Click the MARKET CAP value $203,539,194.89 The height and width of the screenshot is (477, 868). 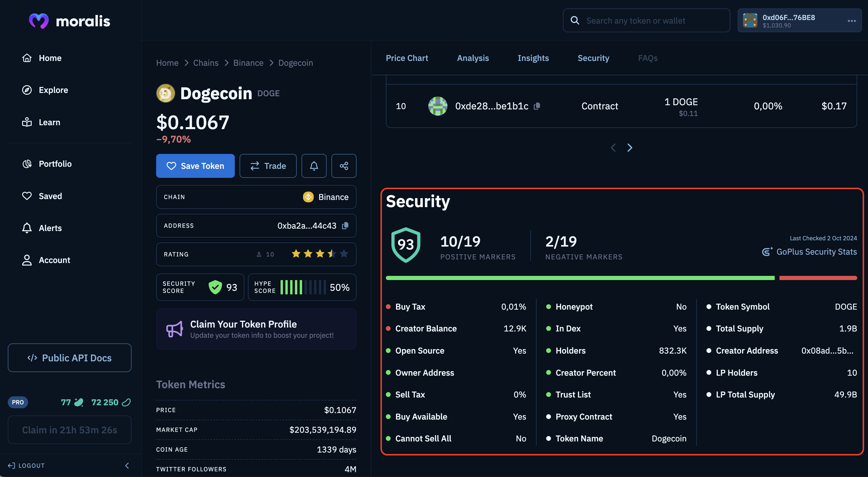tap(322, 429)
